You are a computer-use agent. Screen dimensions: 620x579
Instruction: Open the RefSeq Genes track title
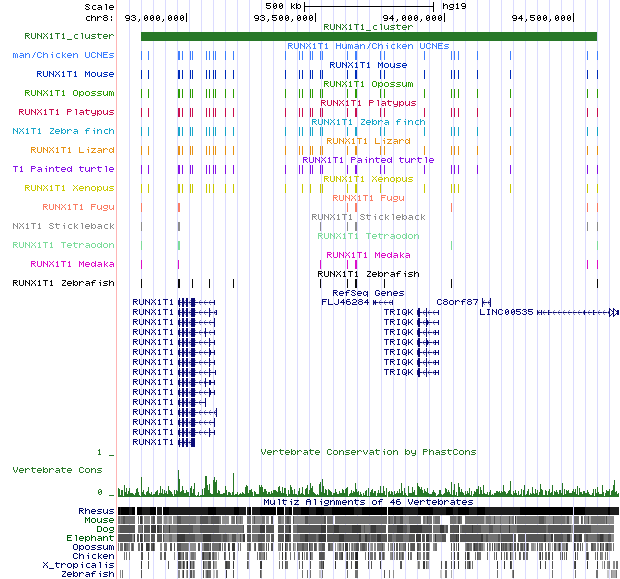click(x=367, y=292)
